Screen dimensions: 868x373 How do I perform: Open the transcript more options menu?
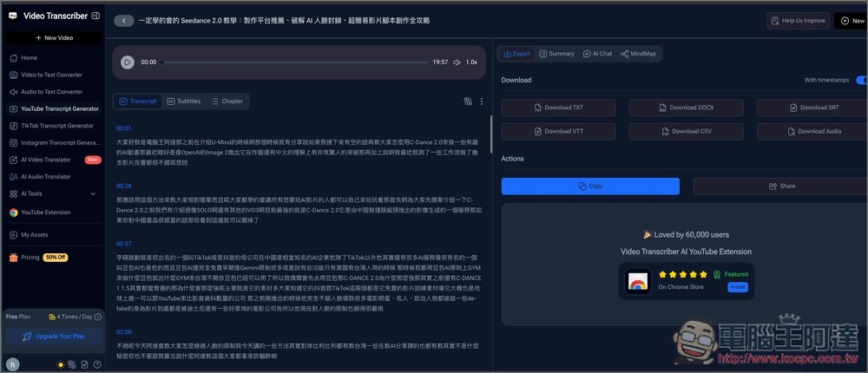tap(482, 101)
